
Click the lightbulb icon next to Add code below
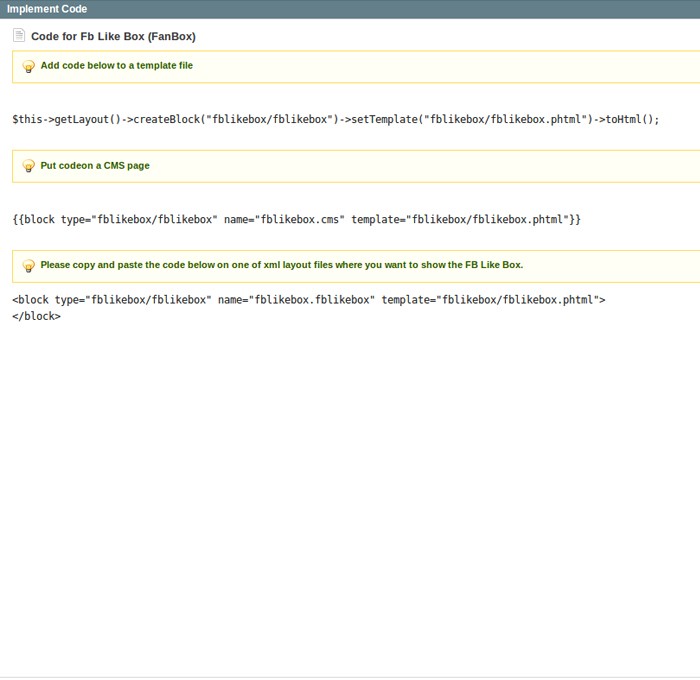coord(29,67)
